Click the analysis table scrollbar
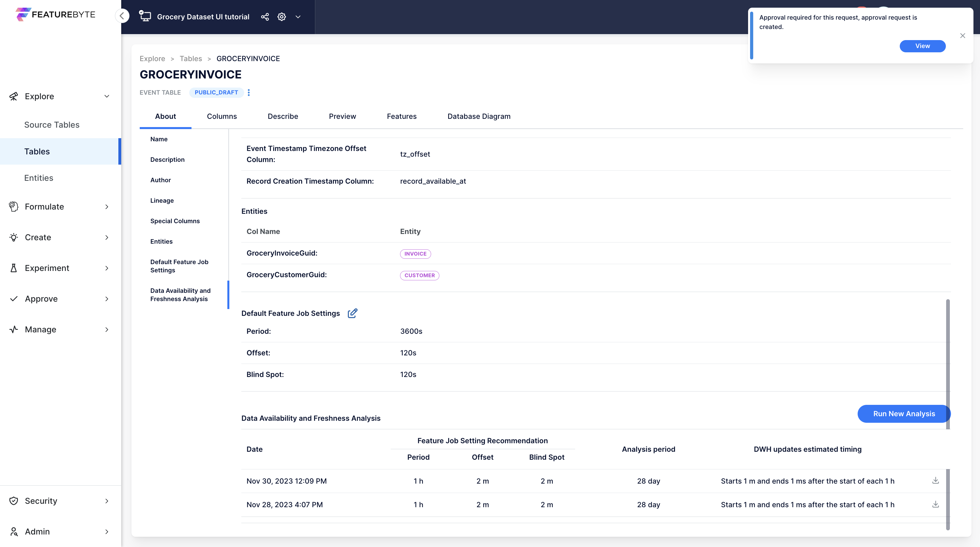 click(948, 500)
